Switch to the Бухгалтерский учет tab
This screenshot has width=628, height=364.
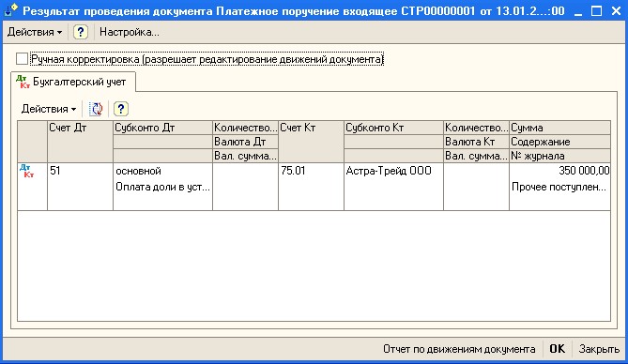point(73,83)
